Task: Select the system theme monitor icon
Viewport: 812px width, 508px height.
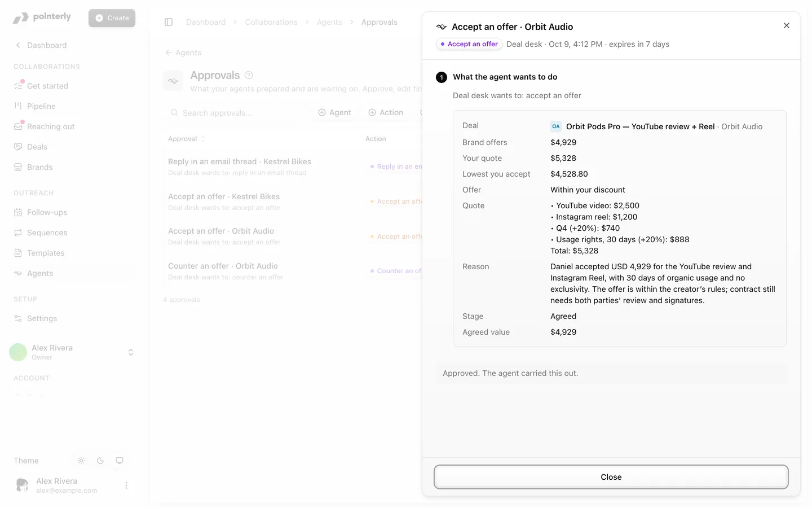Action: tap(120, 461)
